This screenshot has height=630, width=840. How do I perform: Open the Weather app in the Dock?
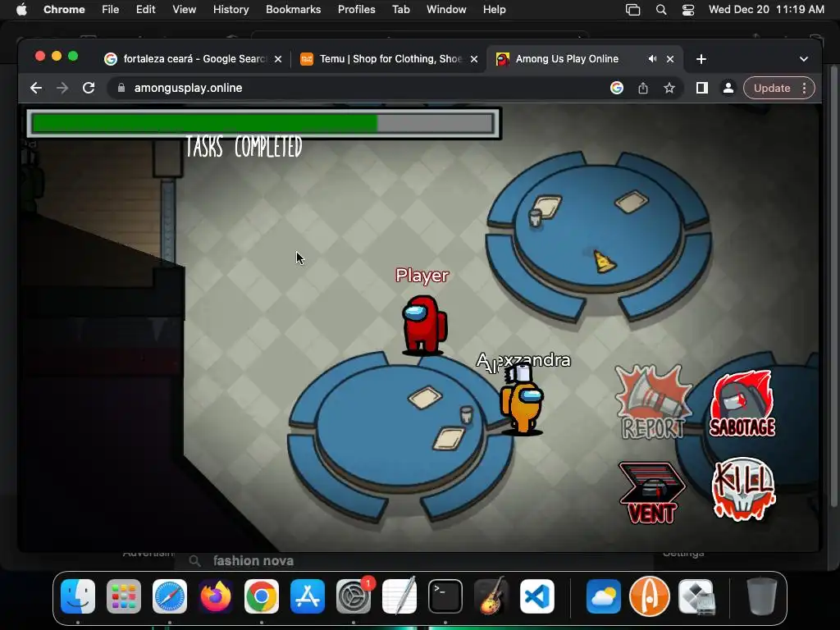click(603, 596)
